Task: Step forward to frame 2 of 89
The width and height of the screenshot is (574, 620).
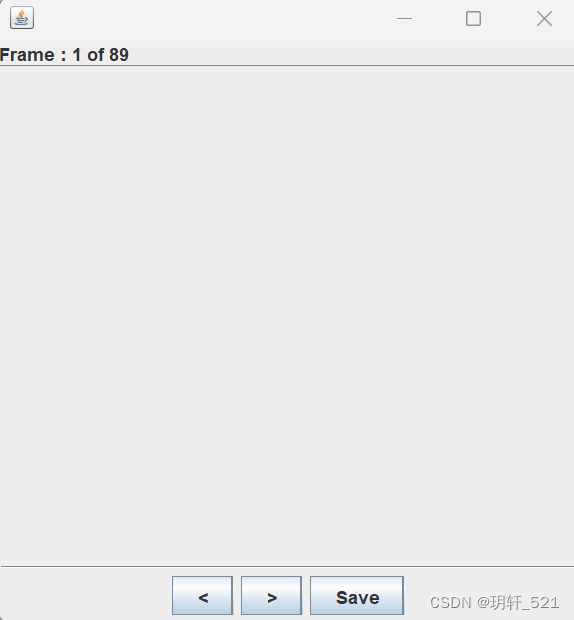Action: tap(271, 595)
